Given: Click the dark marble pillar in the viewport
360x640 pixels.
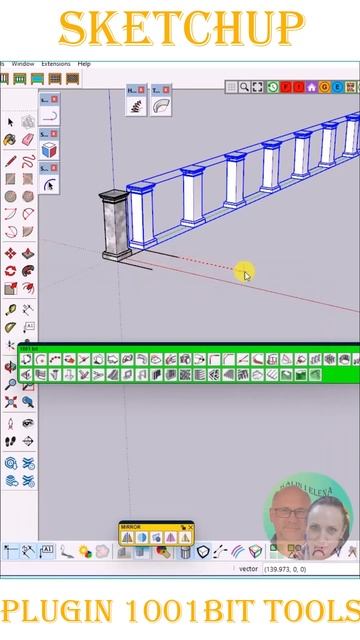Looking at the screenshot, I should click(116, 225).
